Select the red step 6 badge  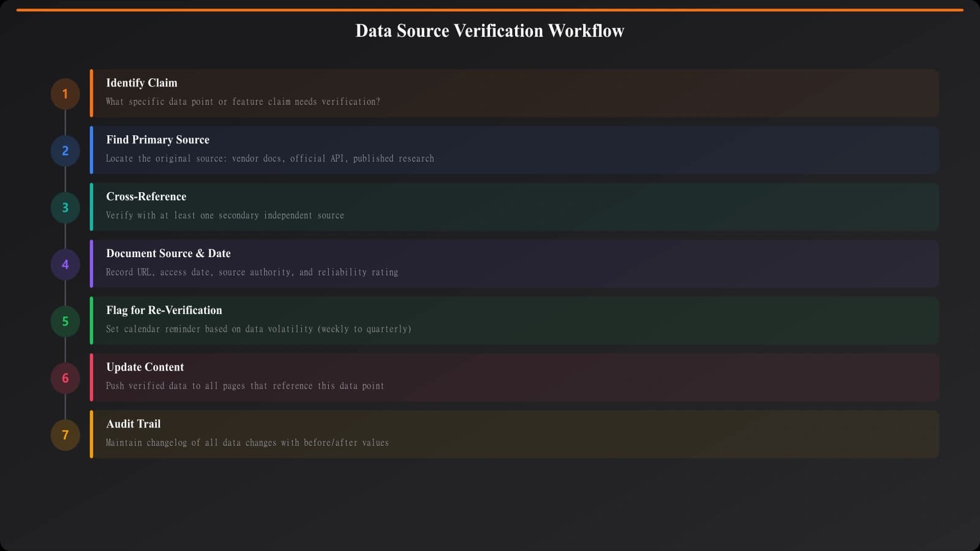(x=64, y=378)
